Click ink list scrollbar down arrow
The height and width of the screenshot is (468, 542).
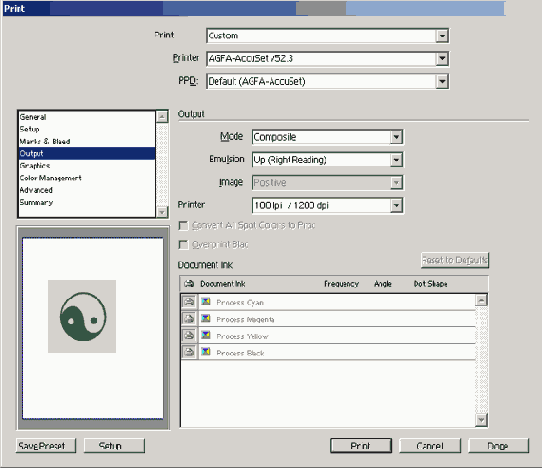tap(481, 420)
